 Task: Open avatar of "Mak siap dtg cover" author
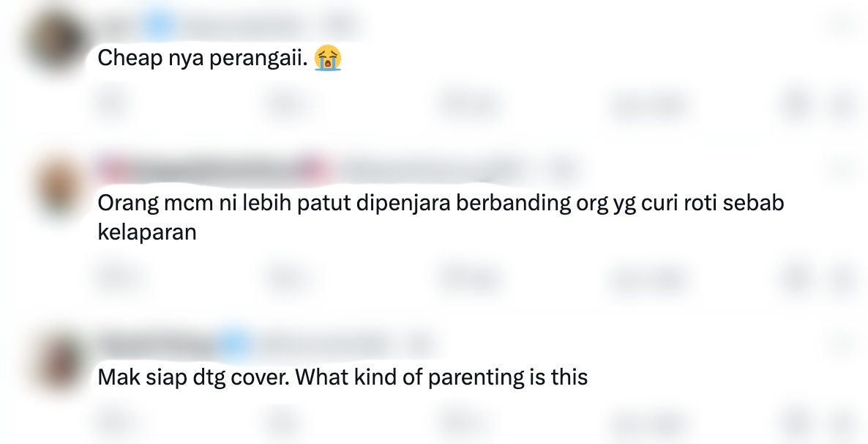coord(58,361)
